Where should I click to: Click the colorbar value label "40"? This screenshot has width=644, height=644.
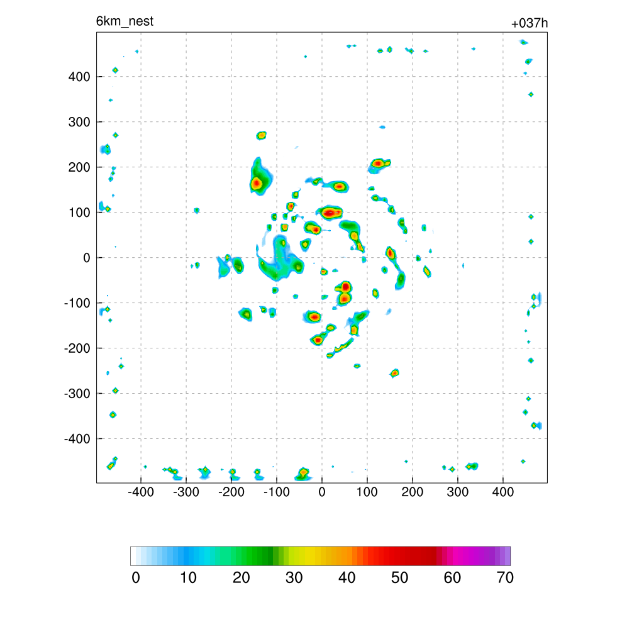tap(347, 578)
